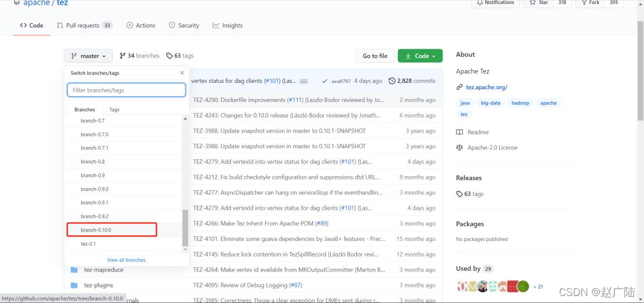Click the big-data topic tag
Viewport: 644px width, 303px height.
click(x=491, y=103)
